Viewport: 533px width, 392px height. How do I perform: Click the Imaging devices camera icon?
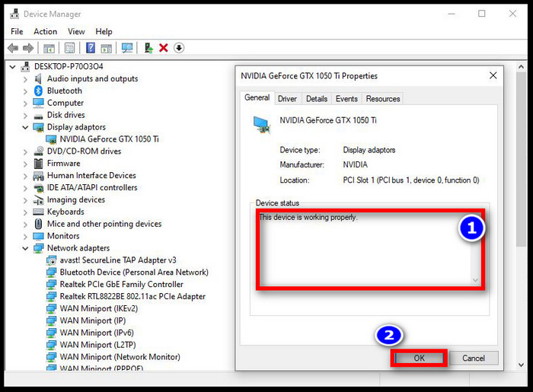[38, 200]
